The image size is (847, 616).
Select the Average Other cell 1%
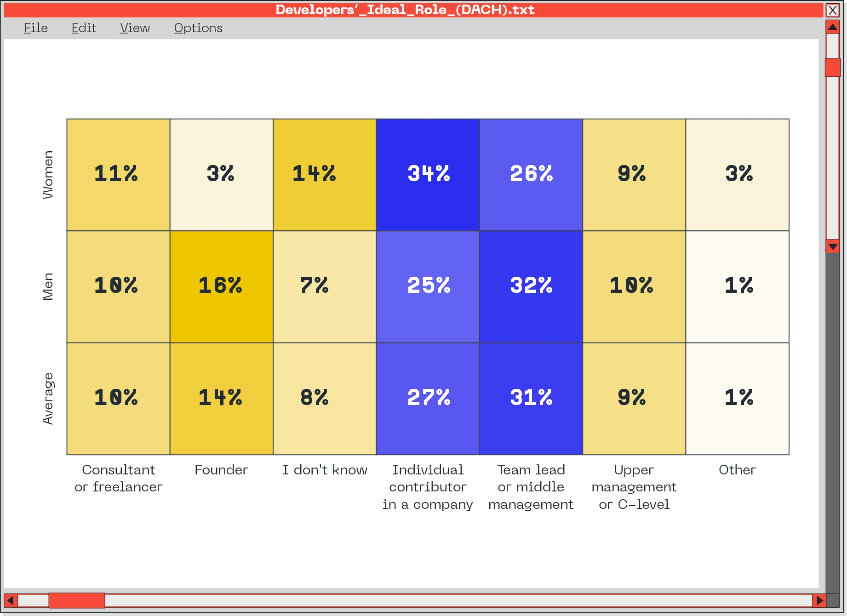point(738,399)
